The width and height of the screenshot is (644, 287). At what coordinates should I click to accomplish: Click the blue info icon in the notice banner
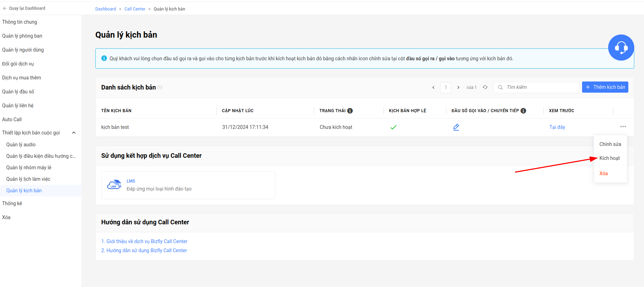click(x=104, y=58)
